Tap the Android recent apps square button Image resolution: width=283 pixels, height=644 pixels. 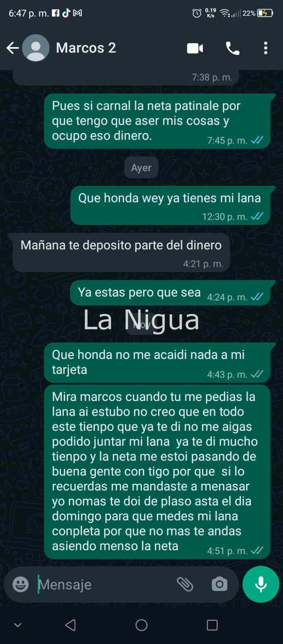212,625
